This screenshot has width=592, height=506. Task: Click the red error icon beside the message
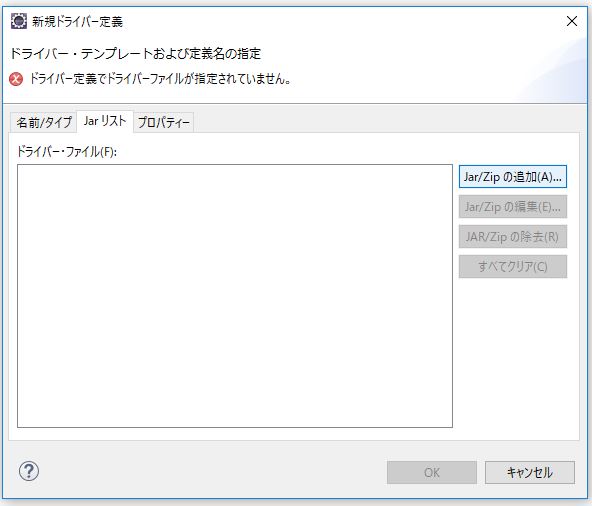[16, 79]
